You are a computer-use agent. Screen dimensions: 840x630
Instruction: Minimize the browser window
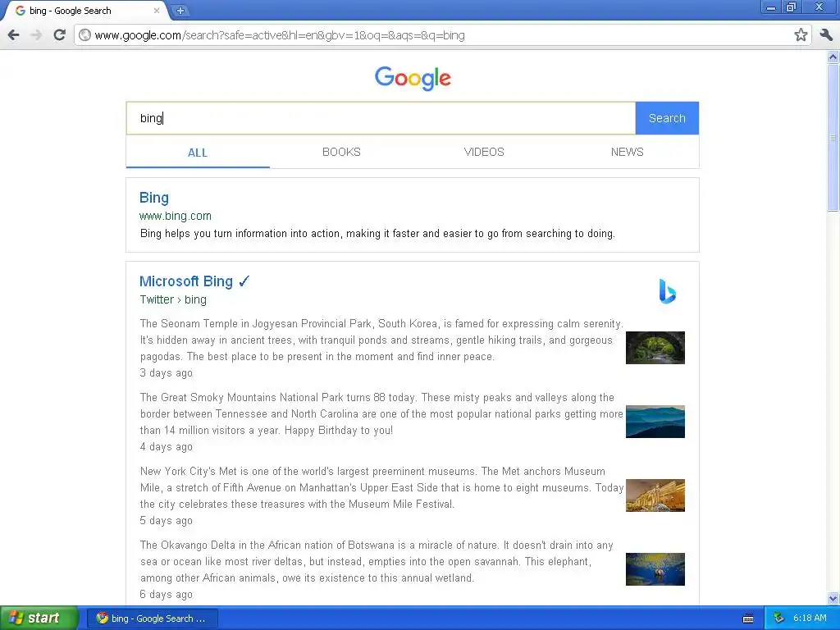click(x=770, y=7)
